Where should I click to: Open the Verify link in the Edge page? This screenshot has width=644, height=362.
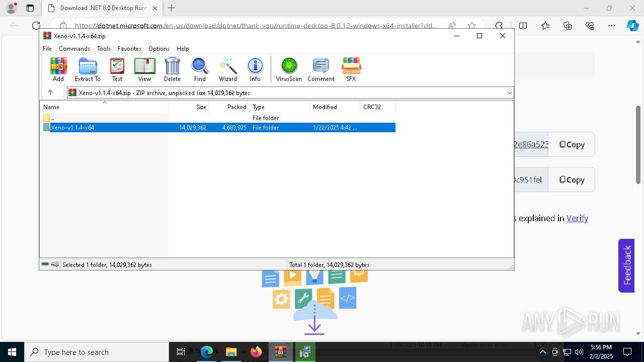coord(577,218)
